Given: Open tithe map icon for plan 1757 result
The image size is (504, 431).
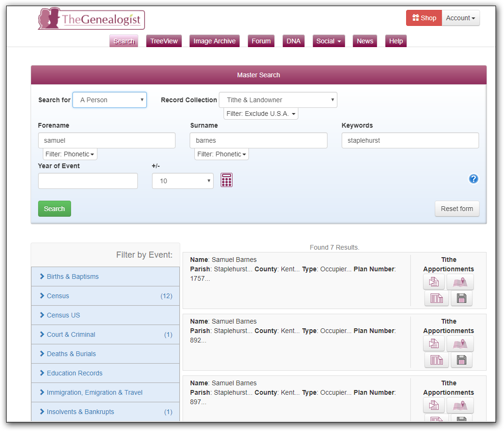Looking at the screenshot, I should [460, 282].
